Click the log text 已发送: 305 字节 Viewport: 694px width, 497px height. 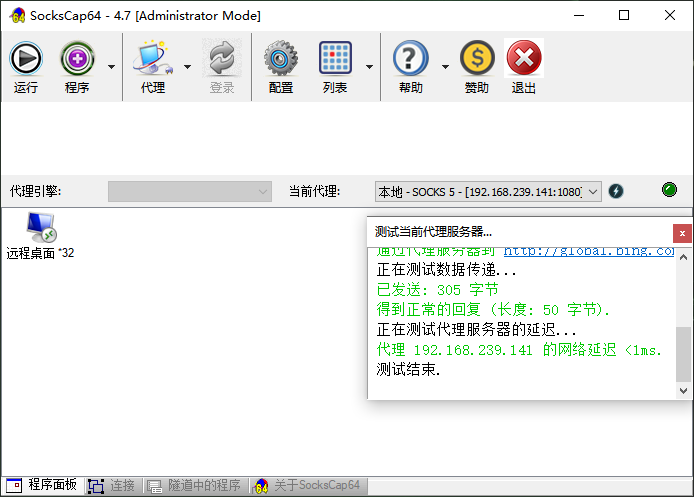[x=437, y=290]
